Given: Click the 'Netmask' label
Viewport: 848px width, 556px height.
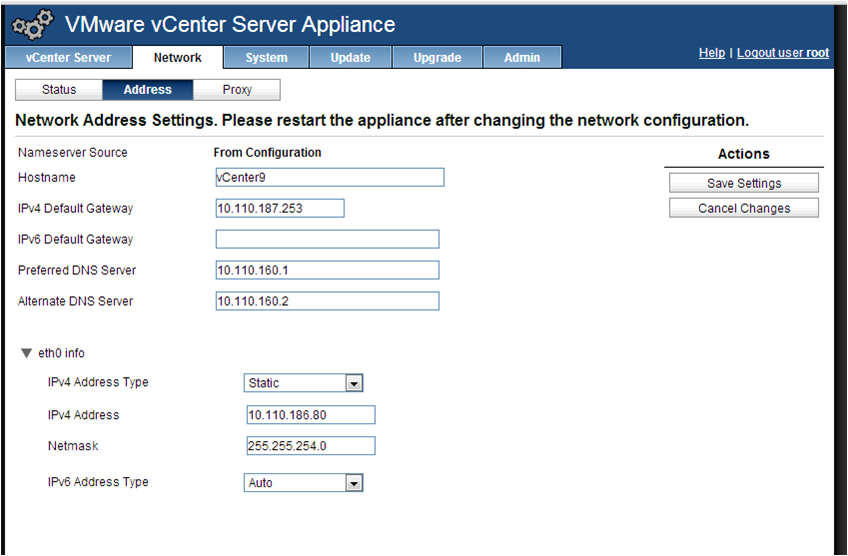Looking at the screenshot, I should point(73,446).
